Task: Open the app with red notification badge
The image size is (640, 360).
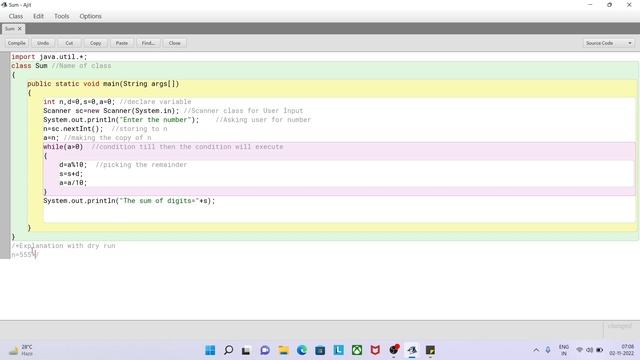Action: [393, 350]
